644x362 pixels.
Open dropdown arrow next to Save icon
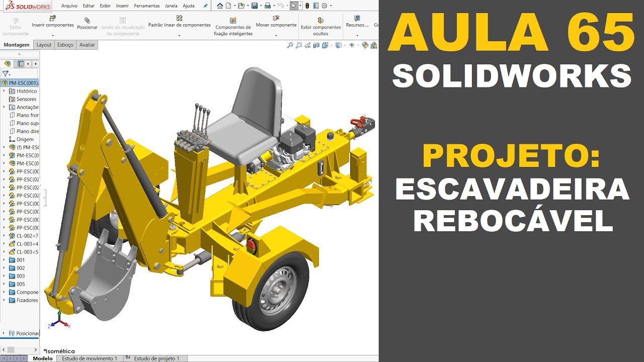tap(261, 6)
